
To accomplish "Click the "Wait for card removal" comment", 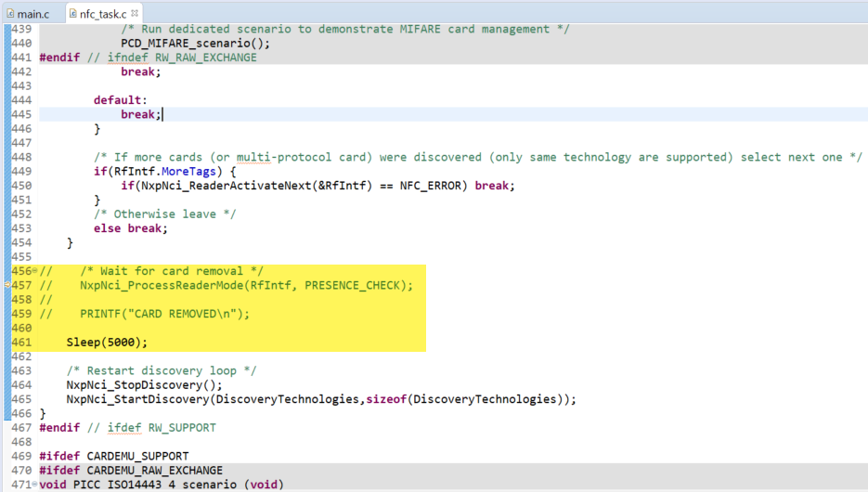I will click(x=172, y=271).
